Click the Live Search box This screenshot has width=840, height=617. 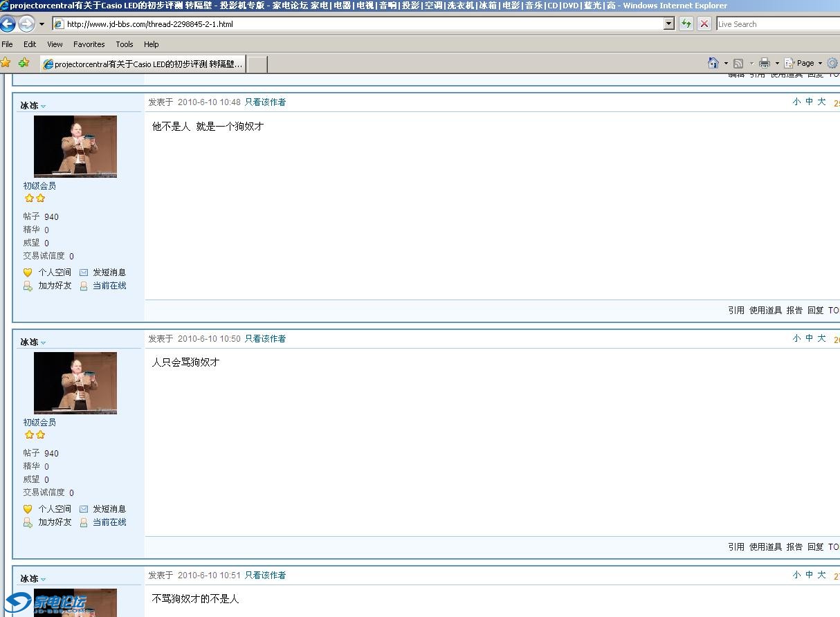(778, 24)
